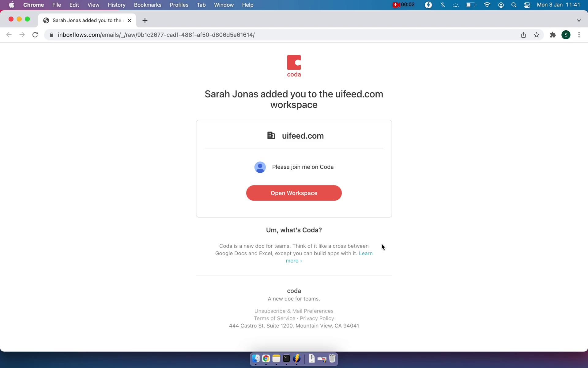
Task: View site information via the lock icon
Action: [x=51, y=35]
